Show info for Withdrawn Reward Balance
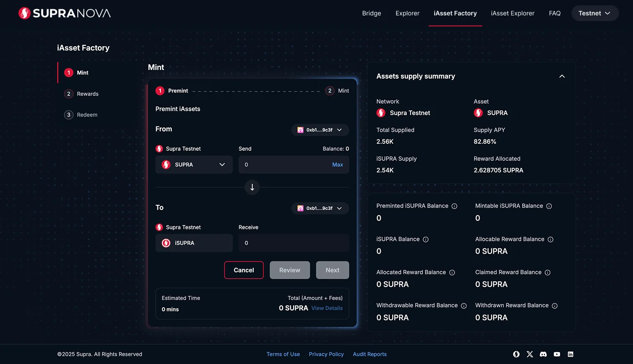The width and height of the screenshot is (633, 364). point(555,306)
